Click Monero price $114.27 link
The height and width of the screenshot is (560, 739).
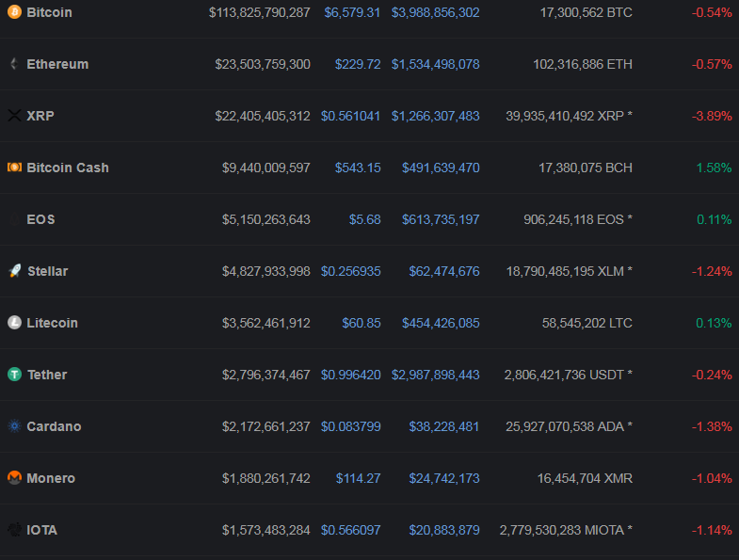click(x=358, y=478)
